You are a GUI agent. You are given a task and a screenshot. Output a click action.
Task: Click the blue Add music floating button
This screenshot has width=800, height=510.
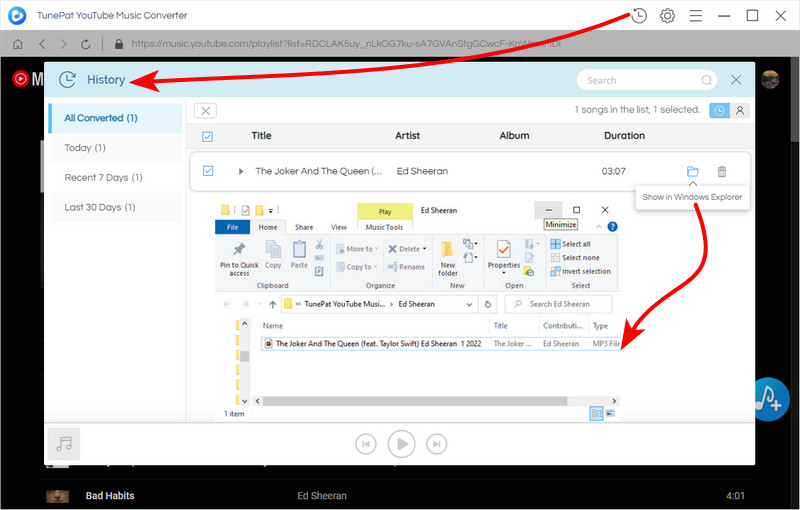point(770,399)
